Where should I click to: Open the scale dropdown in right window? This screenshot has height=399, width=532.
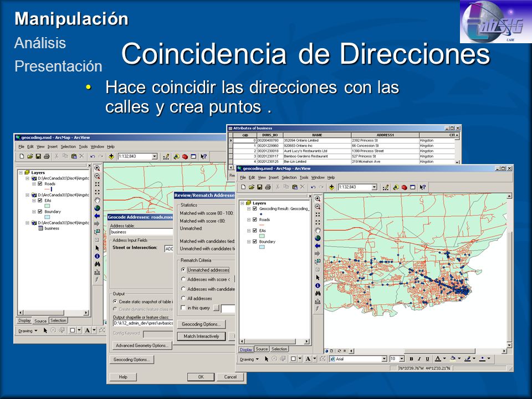(374, 187)
